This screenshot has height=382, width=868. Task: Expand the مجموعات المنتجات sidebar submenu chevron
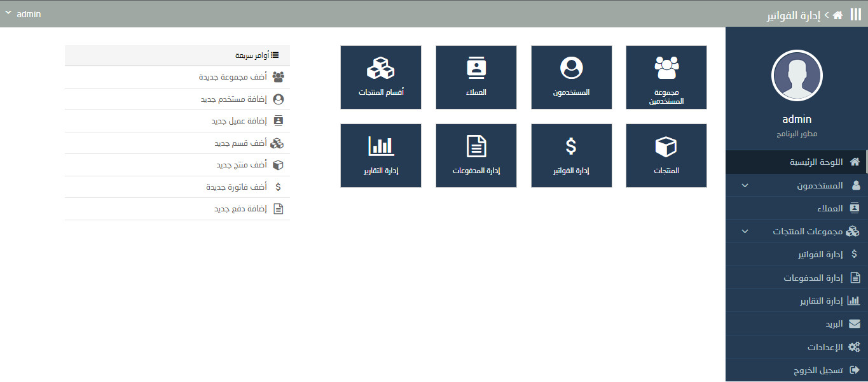(745, 232)
